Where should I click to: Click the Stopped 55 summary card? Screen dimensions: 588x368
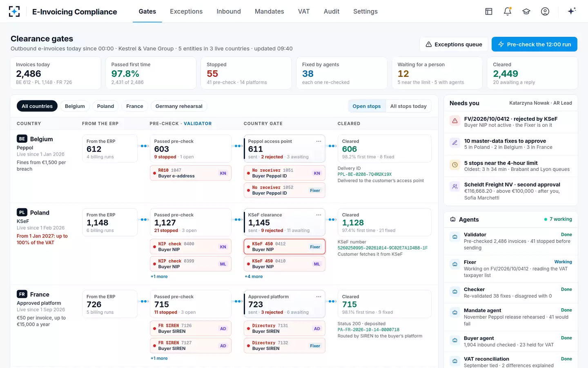coord(246,73)
